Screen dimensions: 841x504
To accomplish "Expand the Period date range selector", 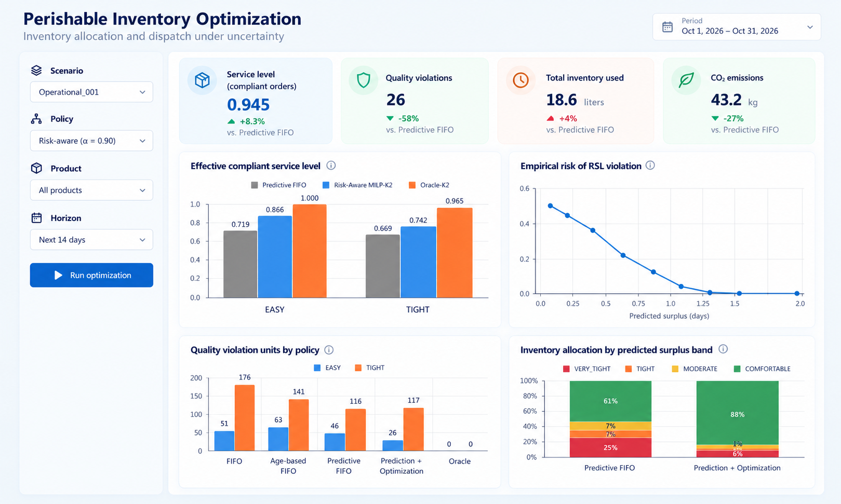I will click(x=737, y=27).
